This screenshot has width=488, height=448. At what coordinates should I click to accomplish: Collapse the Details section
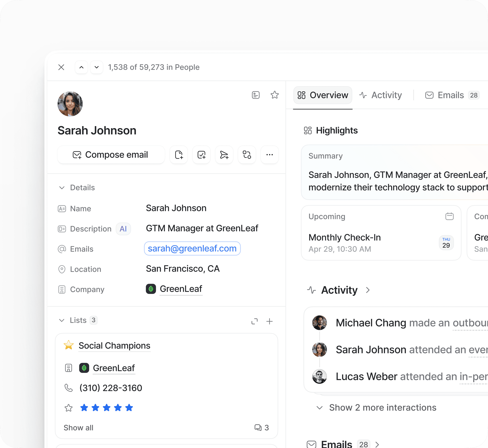point(62,188)
